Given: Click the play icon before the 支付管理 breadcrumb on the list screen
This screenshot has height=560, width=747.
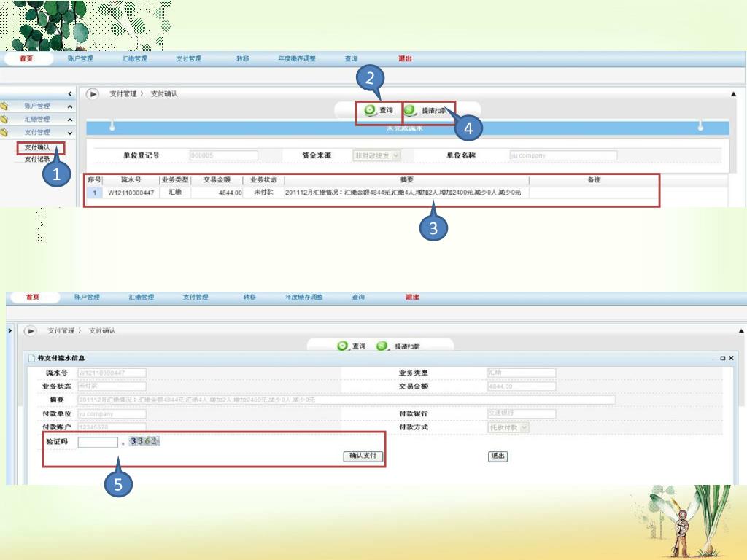Looking at the screenshot, I should click(93, 94).
